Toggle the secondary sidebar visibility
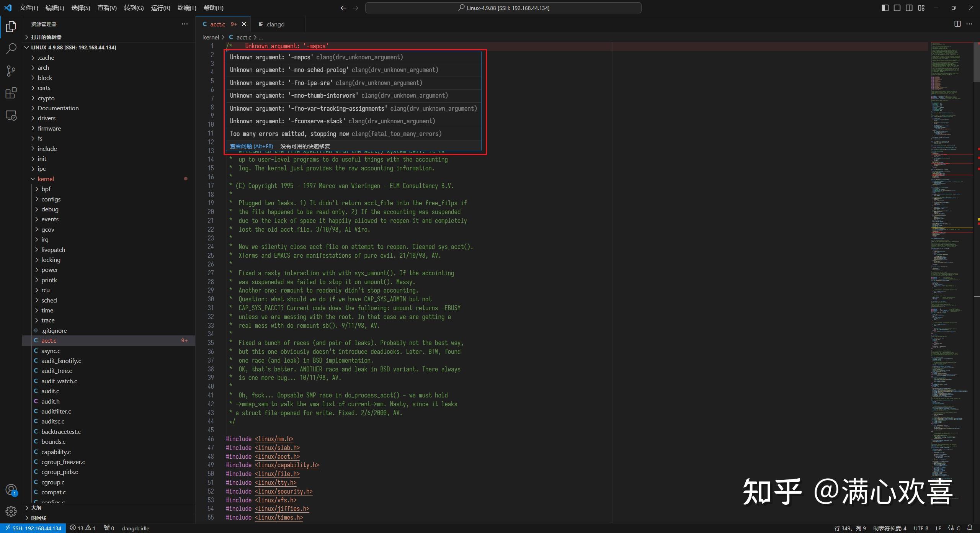The width and height of the screenshot is (980, 533). 909,8
